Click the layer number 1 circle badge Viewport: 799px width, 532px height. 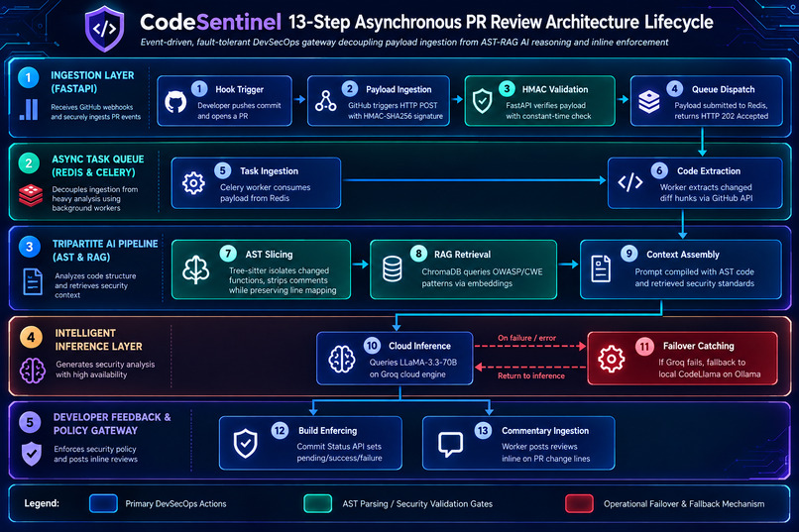pos(29,78)
